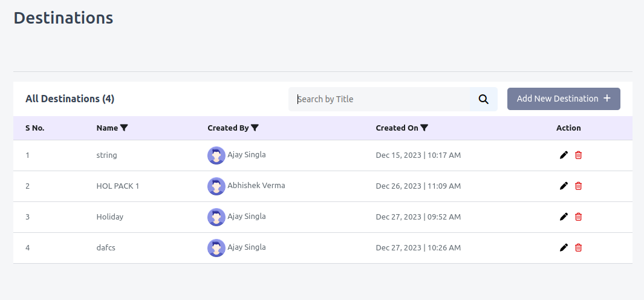Open the Created By column filter

[255, 128]
